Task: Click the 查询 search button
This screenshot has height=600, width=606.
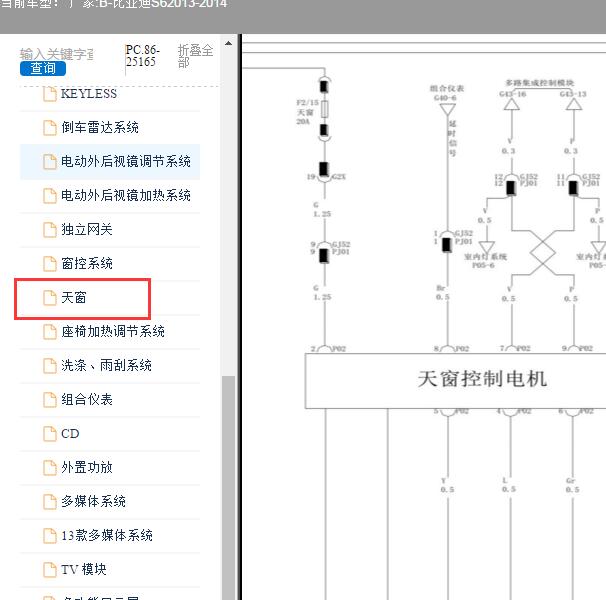Action: coord(43,68)
